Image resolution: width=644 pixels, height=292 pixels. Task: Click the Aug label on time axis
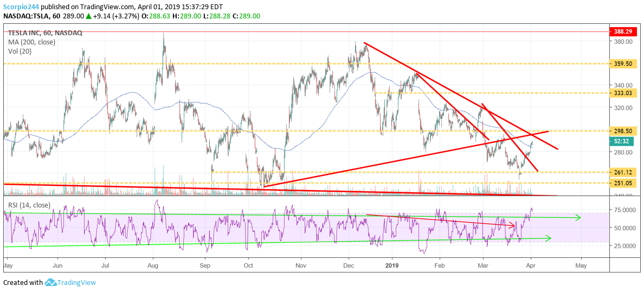click(x=153, y=265)
